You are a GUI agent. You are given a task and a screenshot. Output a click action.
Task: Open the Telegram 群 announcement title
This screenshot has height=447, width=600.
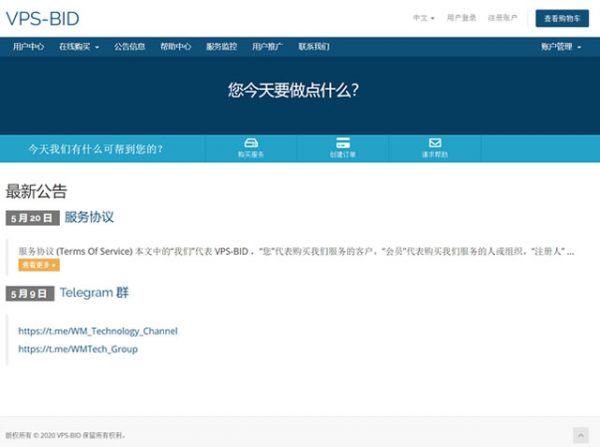[94, 293]
